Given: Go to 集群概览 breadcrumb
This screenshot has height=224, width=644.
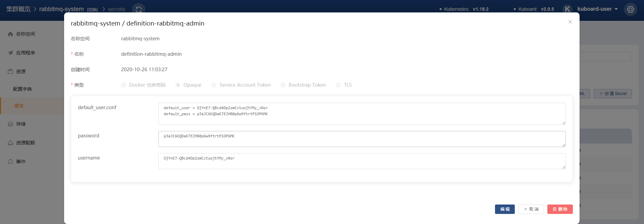Looking at the screenshot, I should point(18,9).
